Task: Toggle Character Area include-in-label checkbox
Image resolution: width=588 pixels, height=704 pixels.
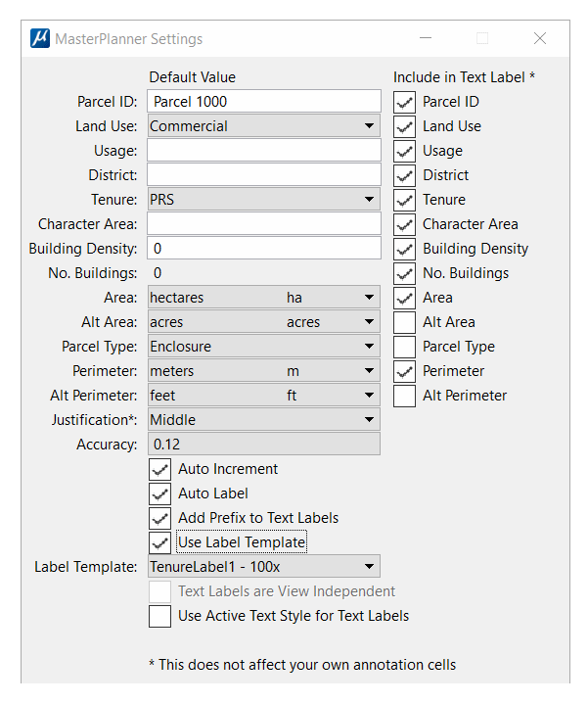Action: point(405,224)
